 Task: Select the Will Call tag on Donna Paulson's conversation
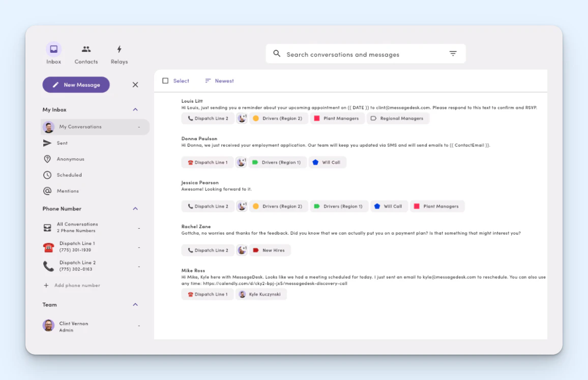pos(327,162)
